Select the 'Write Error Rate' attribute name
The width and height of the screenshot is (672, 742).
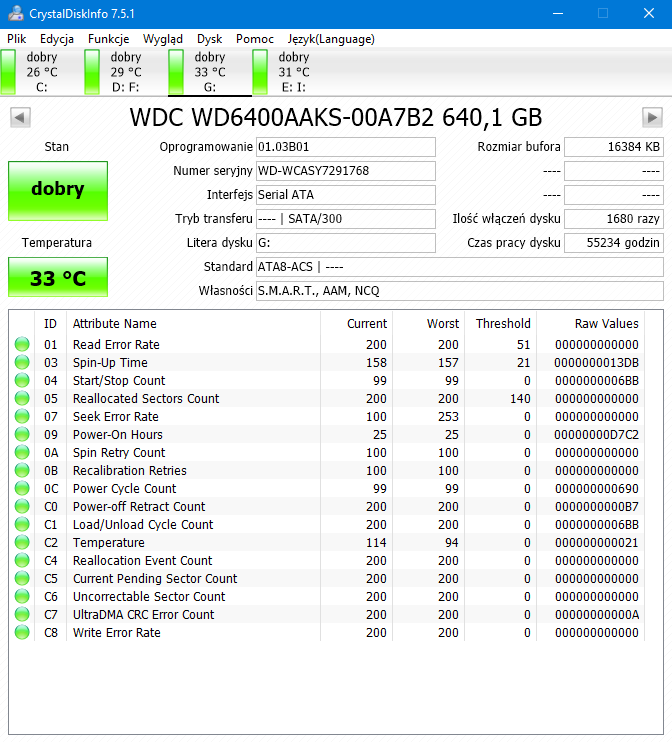coord(116,632)
